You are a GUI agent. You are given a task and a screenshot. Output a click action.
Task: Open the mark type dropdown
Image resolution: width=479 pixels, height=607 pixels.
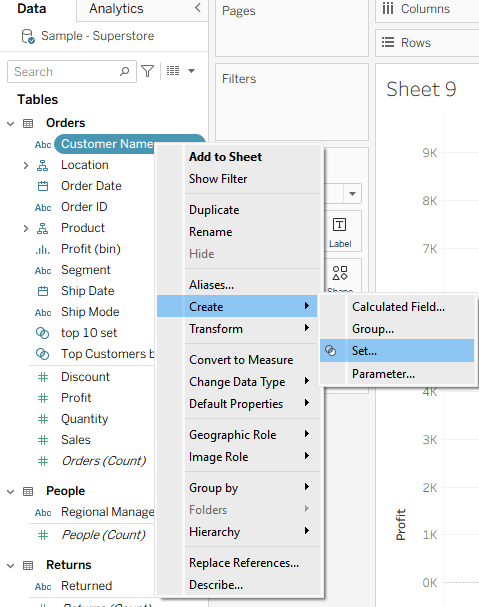click(x=352, y=194)
